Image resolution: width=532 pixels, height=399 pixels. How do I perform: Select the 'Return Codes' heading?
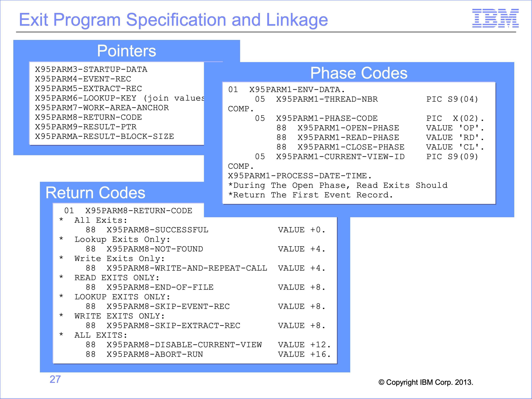point(95,193)
